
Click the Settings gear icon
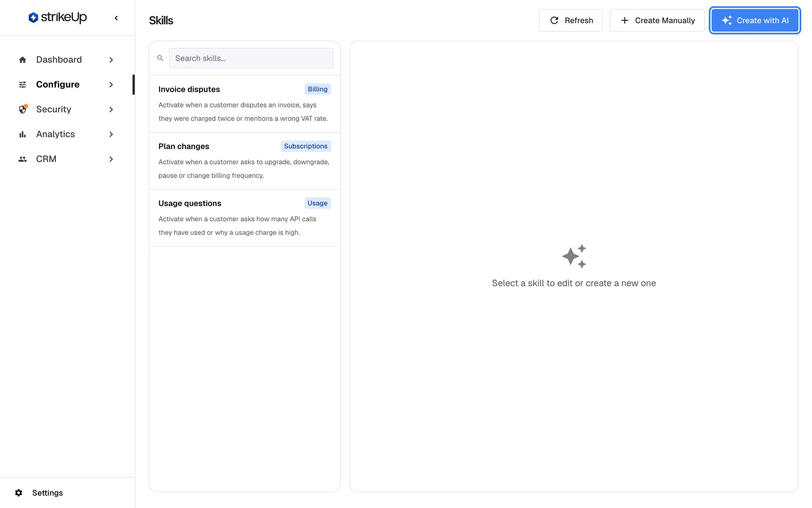[18, 493]
